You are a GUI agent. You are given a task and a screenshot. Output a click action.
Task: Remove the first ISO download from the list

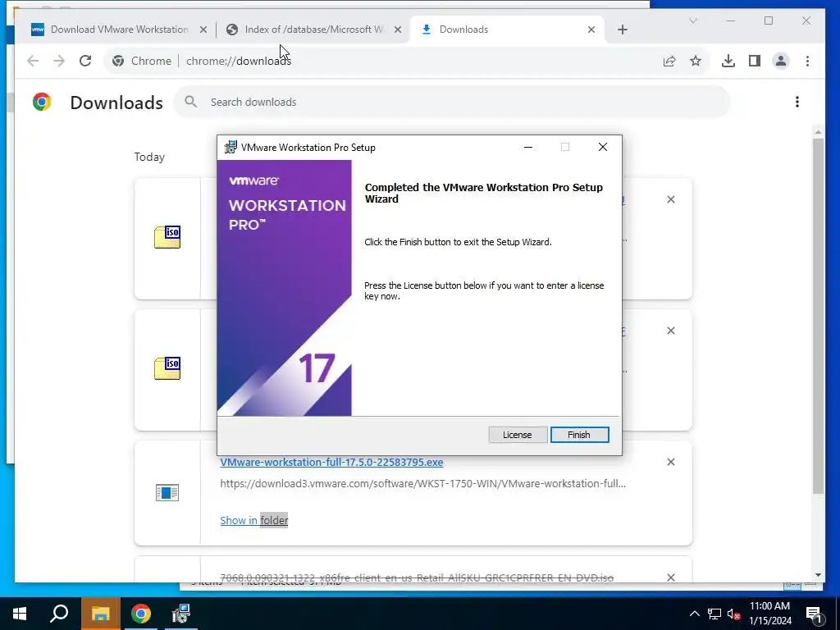coord(671,199)
